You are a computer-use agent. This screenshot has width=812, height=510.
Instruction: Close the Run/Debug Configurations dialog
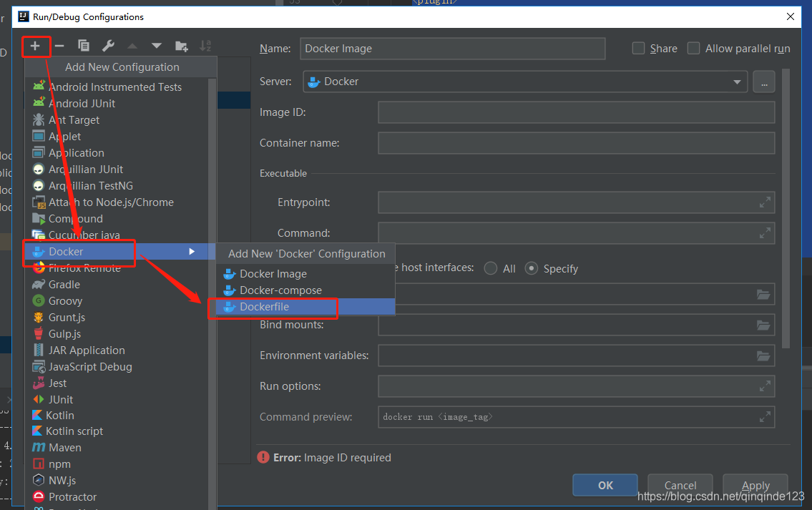[x=791, y=16]
